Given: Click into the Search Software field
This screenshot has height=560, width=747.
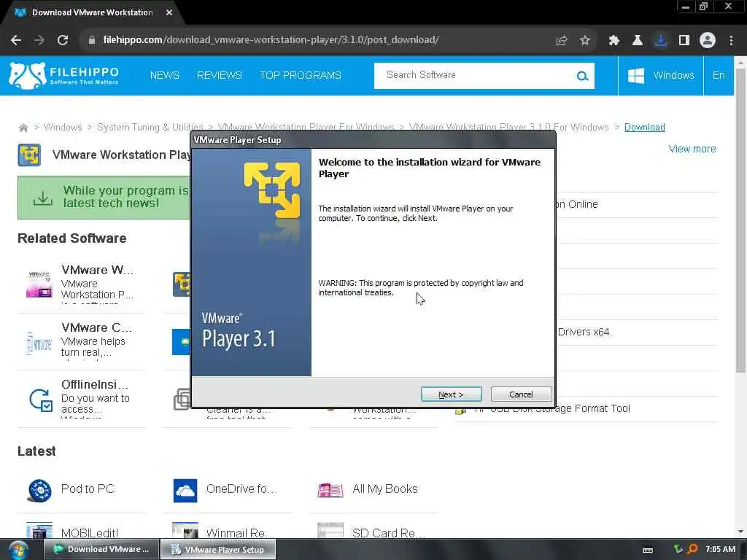Looking at the screenshot, I should (476, 75).
